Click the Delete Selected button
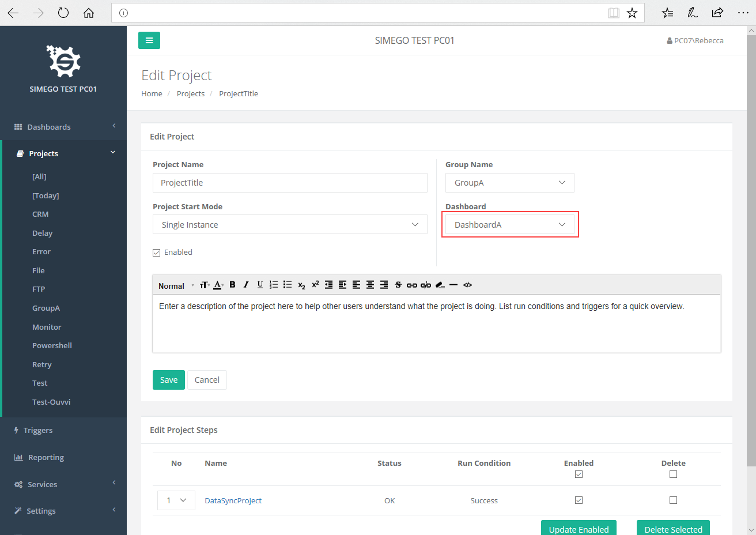756x535 pixels. 673,529
